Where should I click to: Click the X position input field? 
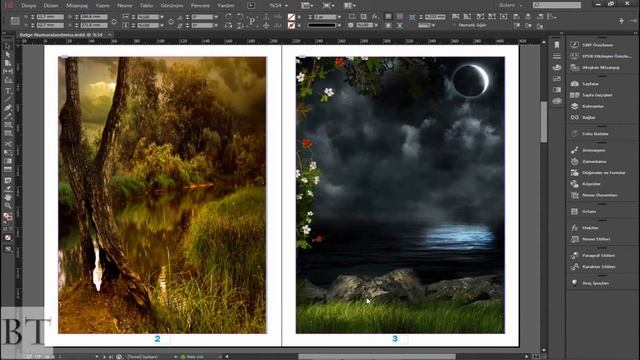(x=50, y=17)
